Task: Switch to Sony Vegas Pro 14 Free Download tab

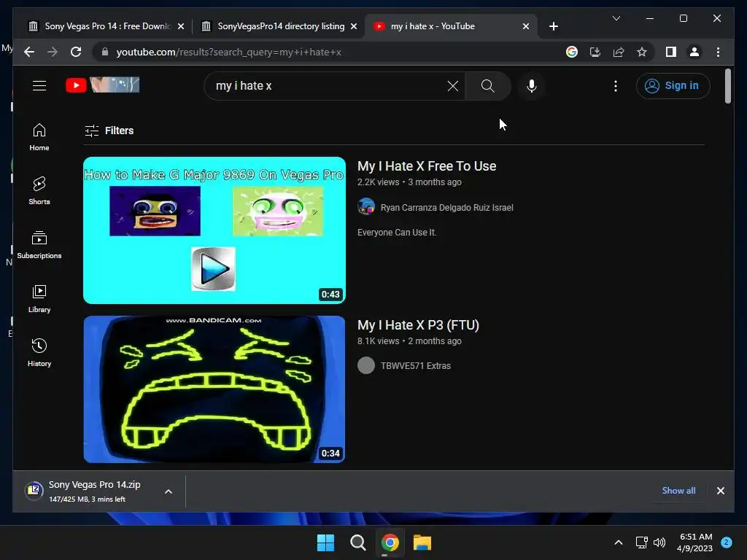Action: pyautogui.click(x=107, y=26)
